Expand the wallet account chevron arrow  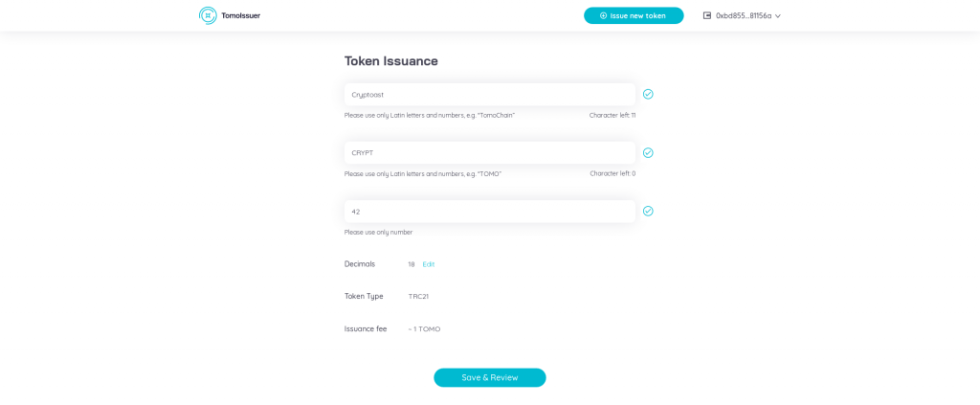778,16
